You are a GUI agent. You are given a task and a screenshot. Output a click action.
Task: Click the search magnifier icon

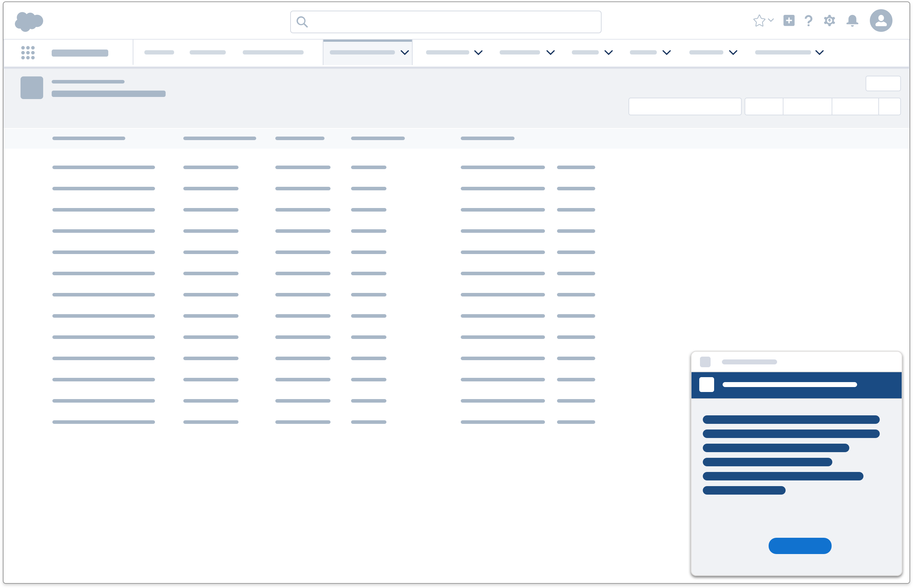click(x=302, y=22)
